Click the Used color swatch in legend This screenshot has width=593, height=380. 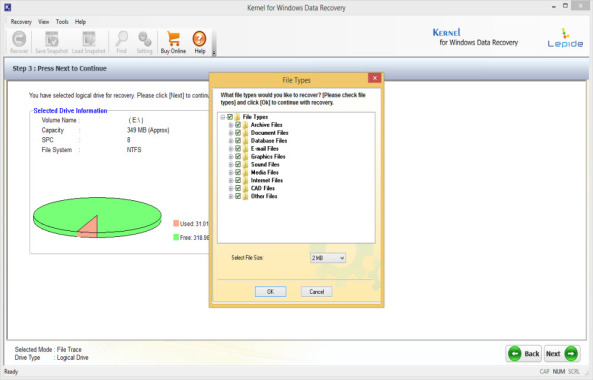click(176, 223)
